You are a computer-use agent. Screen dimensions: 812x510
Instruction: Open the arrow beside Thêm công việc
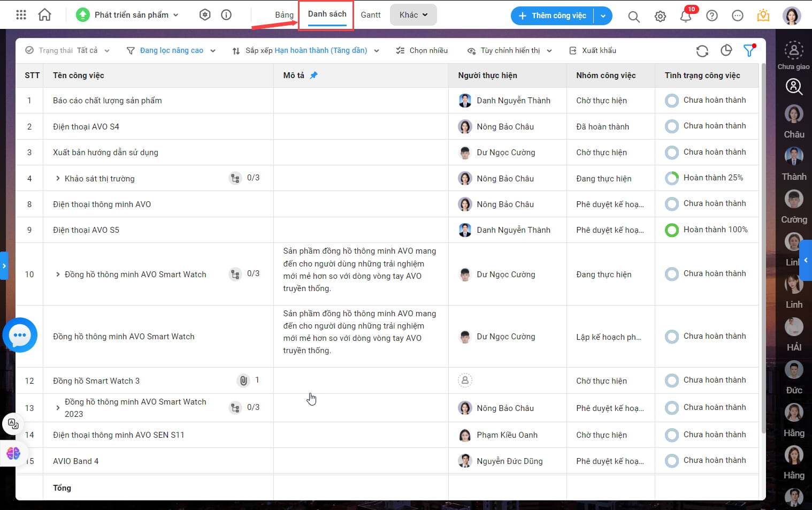(603, 16)
